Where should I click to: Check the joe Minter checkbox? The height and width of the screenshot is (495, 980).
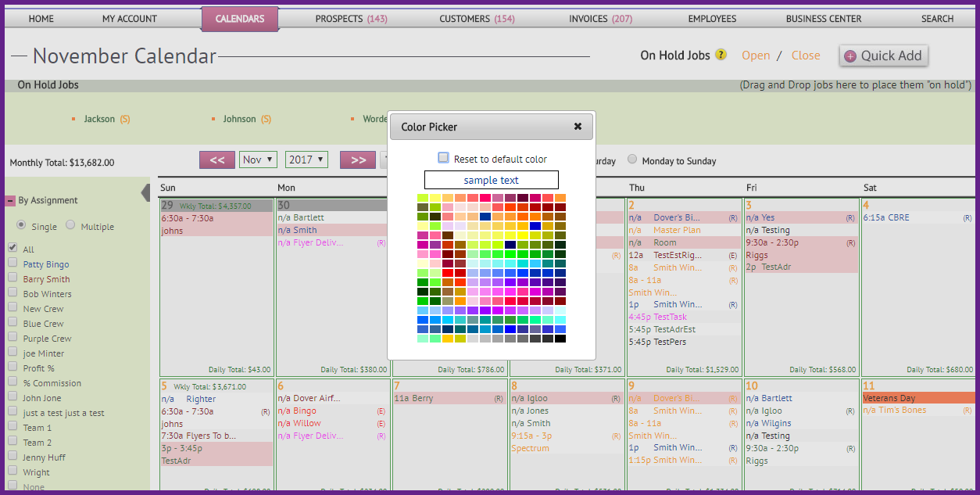[13, 352]
